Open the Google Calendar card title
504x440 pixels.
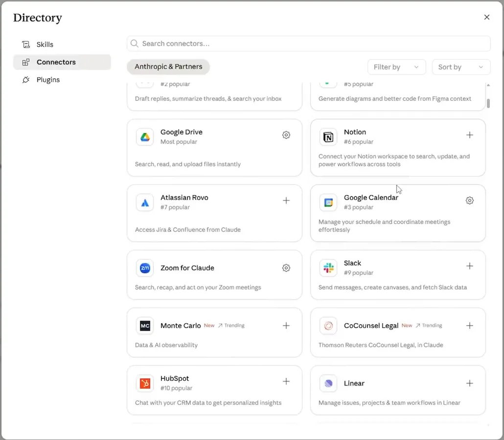coord(371,198)
